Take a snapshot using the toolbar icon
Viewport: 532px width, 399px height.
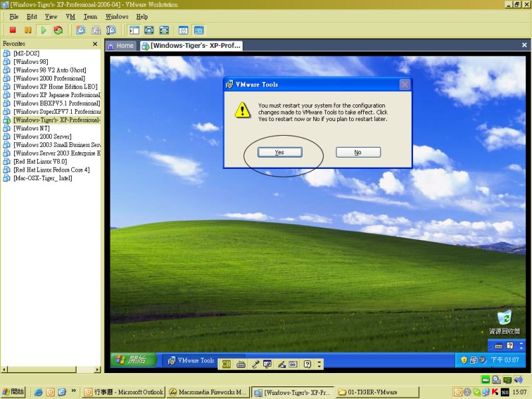[x=80, y=30]
